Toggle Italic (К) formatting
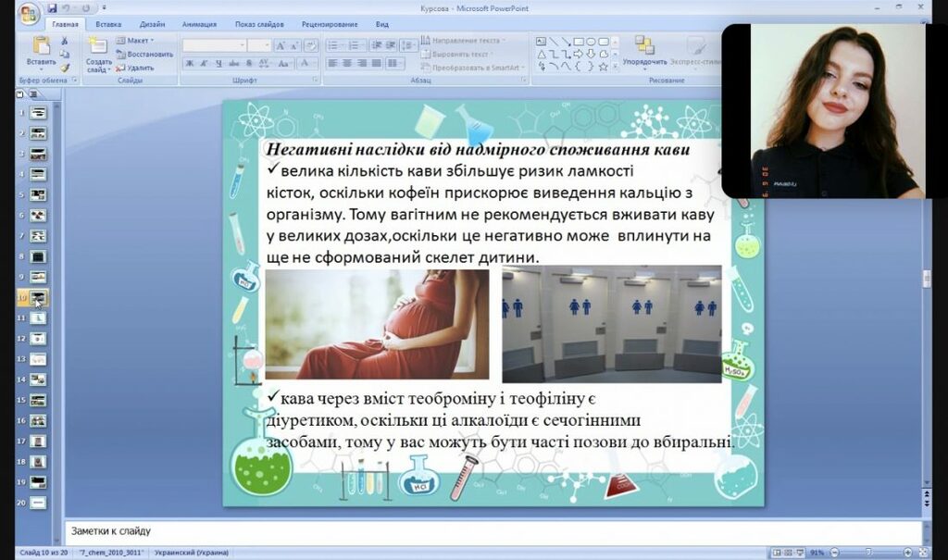The image size is (948, 560). (203, 64)
